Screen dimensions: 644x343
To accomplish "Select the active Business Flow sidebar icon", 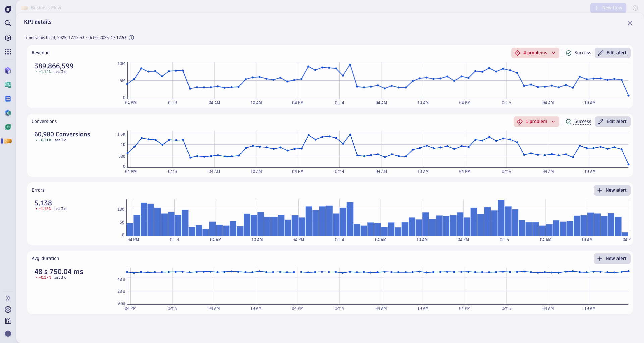I will pos(8,141).
